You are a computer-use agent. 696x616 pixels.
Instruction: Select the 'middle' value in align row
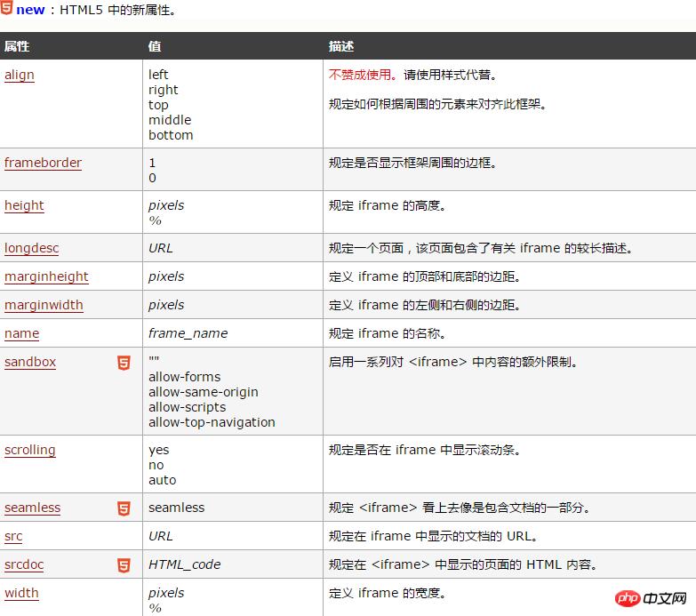(170, 120)
